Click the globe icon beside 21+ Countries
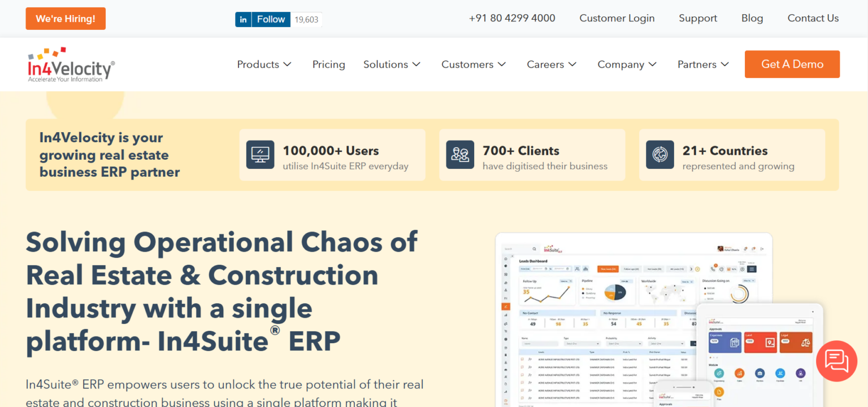 click(x=659, y=154)
